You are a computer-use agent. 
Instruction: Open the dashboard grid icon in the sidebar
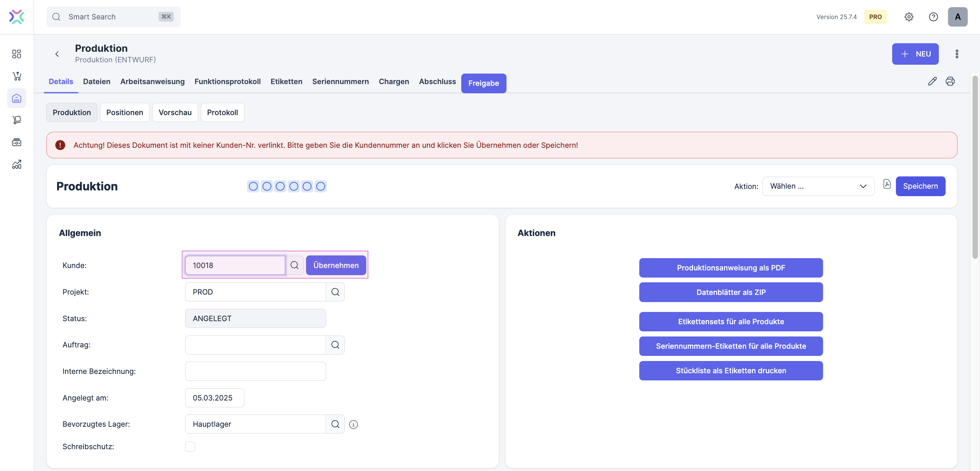tap(17, 54)
